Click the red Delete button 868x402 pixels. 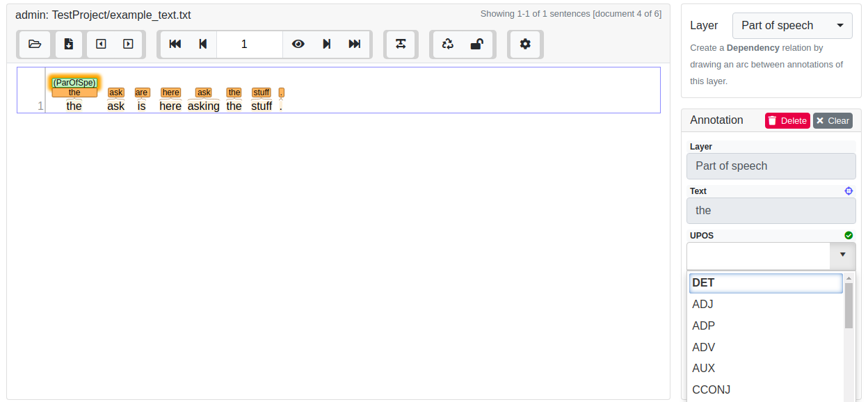tap(787, 121)
